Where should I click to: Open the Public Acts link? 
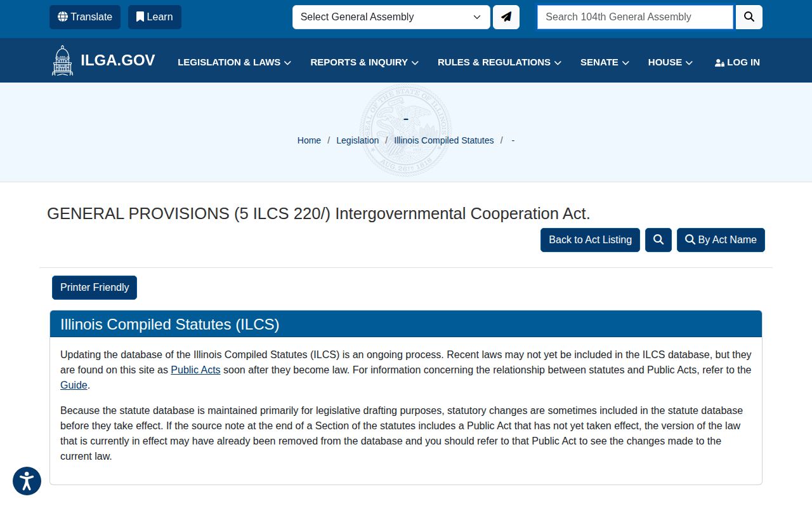[x=195, y=370]
